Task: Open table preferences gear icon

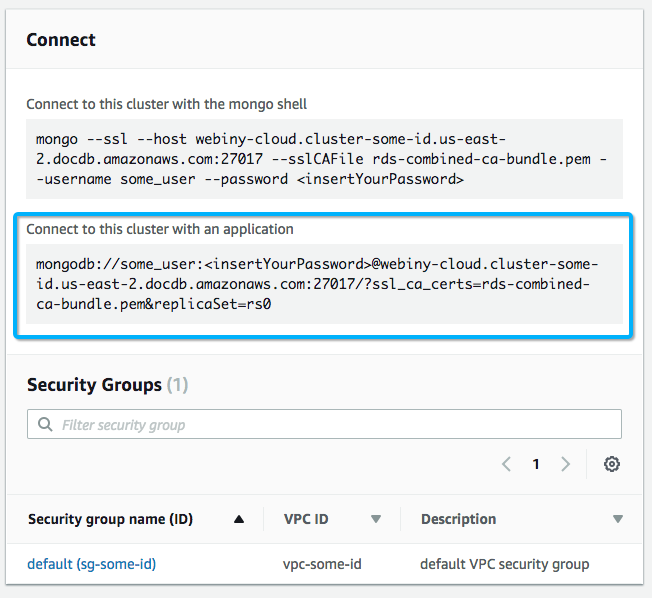Action: point(612,464)
